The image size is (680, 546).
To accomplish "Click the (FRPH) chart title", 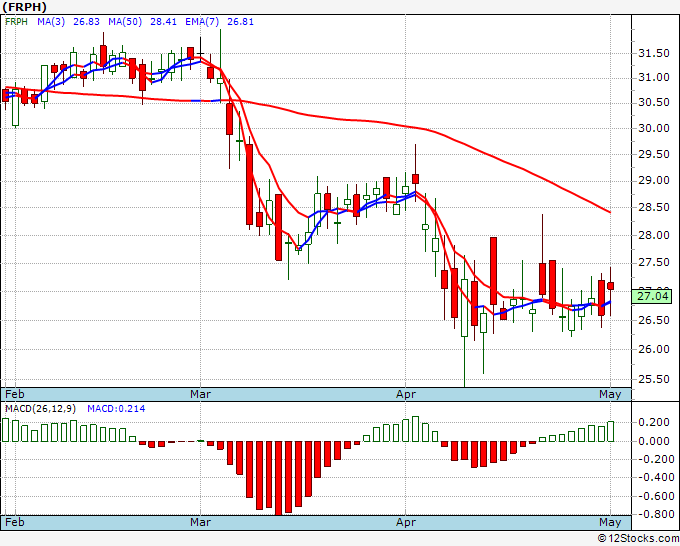I will [x=25, y=7].
